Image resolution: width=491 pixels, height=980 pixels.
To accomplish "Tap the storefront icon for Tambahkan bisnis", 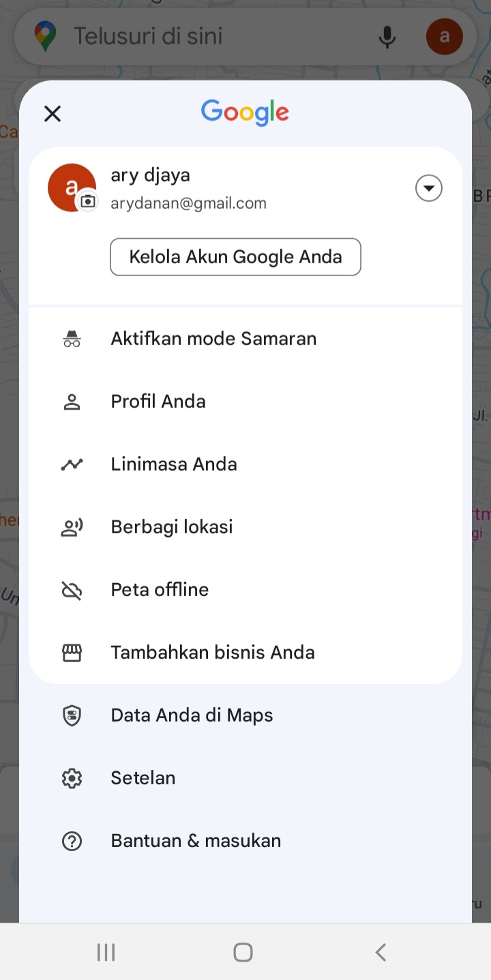I will [72, 653].
